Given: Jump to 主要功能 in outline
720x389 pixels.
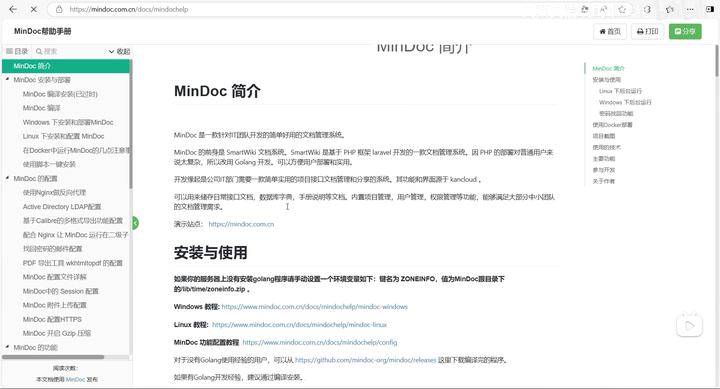Looking at the screenshot, I should coord(604,158).
